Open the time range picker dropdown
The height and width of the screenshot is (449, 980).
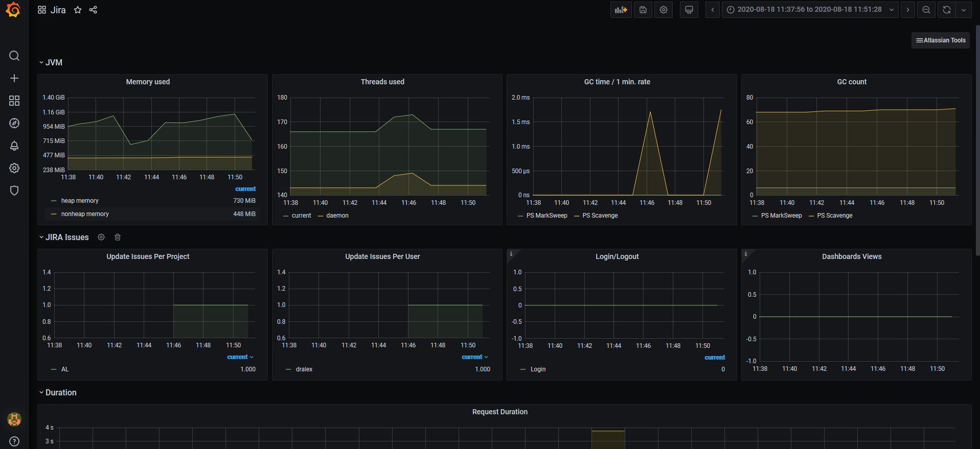click(810, 10)
